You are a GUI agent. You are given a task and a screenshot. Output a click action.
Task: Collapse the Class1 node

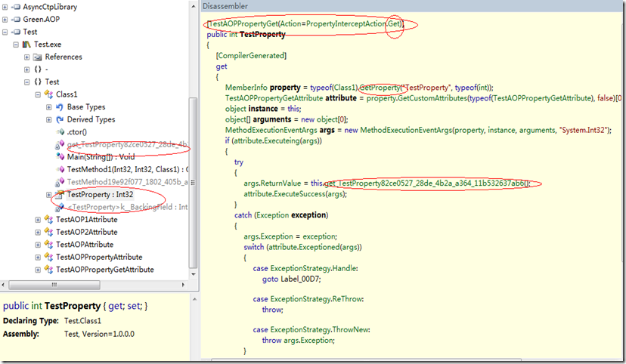click(x=38, y=94)
